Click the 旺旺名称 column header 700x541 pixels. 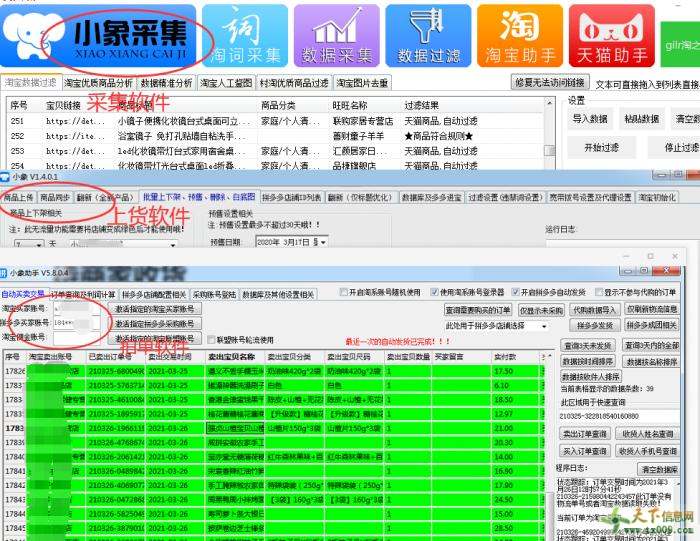[x=350, y=106]
